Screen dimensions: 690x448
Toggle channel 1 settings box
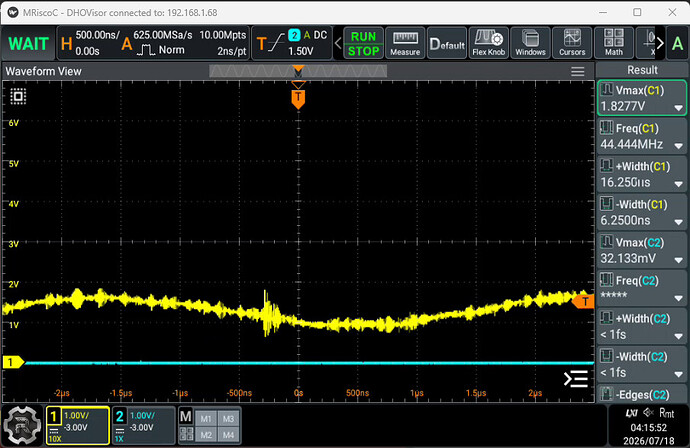tap(77, 425)
